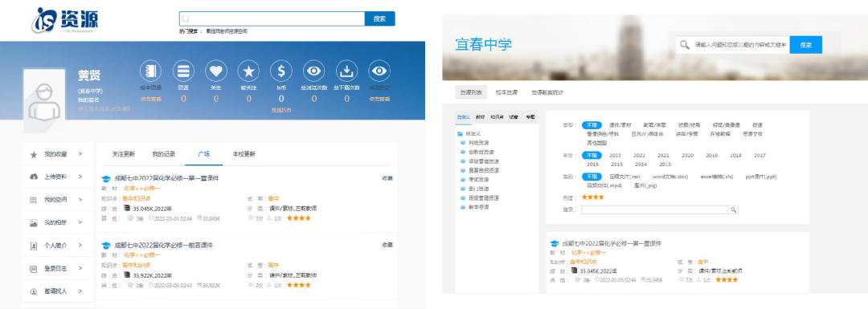Click the 自定义 folder icon in the tree
The width and height of the screenshot is (868, 309).
coord(460,134)
